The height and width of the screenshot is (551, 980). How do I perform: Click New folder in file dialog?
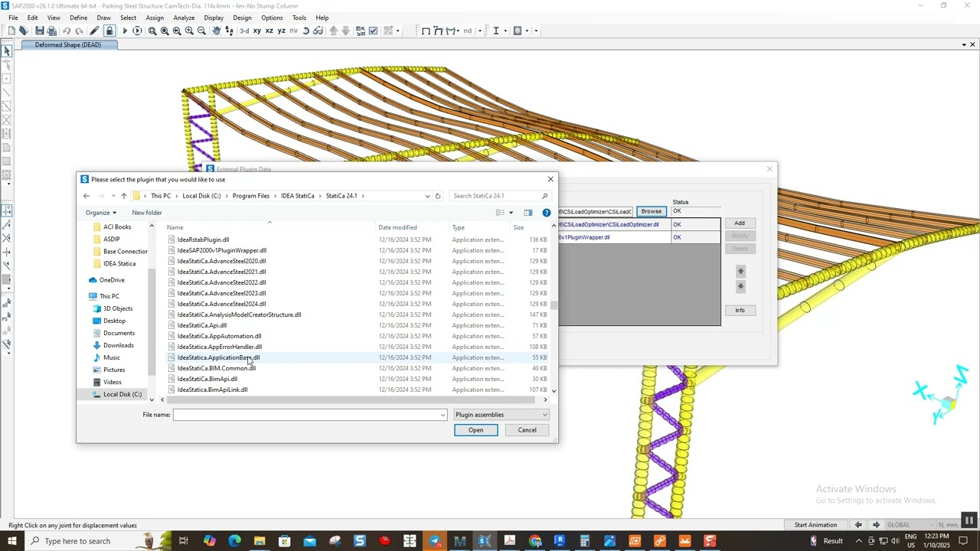pyautogui.click(x=147, y=213)
